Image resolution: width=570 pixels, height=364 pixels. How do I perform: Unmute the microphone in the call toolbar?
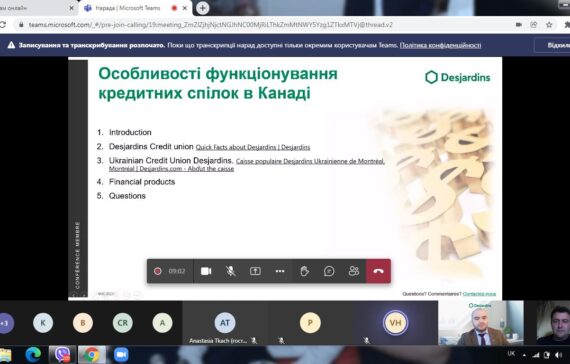[x=230, y=271]
